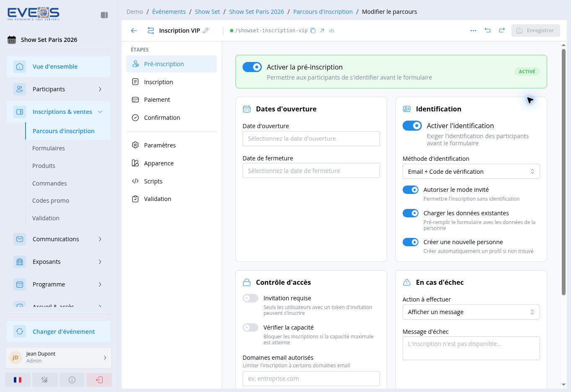571x392 pixels.
Task: Click the back arrow icon
Action: click(134, 31)
